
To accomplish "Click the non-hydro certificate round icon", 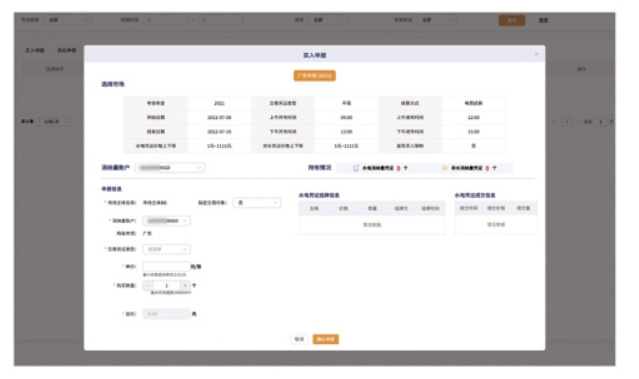I will pyautogui.click(x=445, y=168).
